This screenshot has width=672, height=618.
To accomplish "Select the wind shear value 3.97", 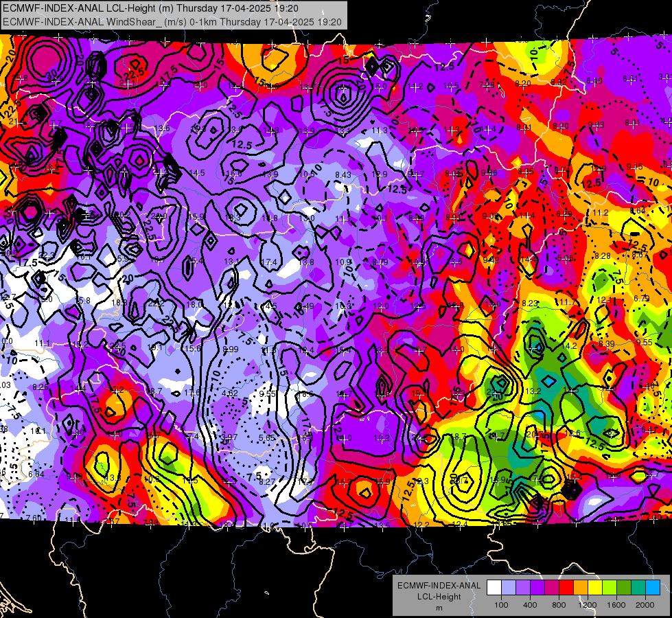I will 229,437.
